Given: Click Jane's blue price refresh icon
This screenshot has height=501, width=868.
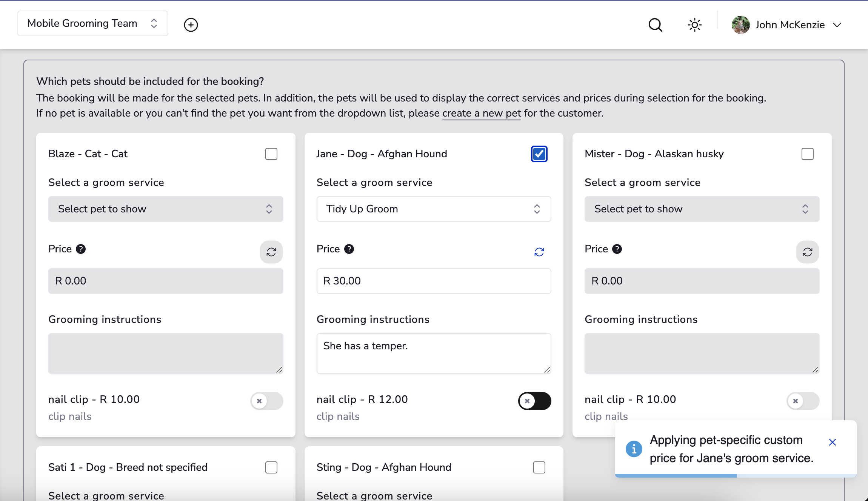Looking at the screenshot, I should [x=539, y=252].
